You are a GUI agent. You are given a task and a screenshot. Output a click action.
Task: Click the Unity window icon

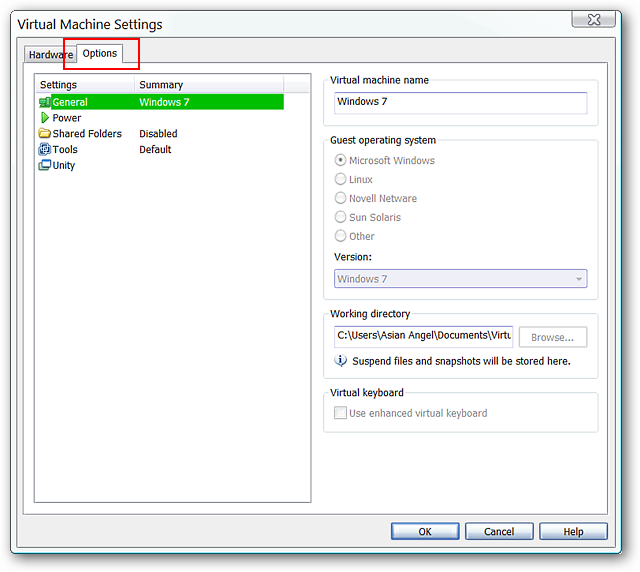(x=44, y=165)
